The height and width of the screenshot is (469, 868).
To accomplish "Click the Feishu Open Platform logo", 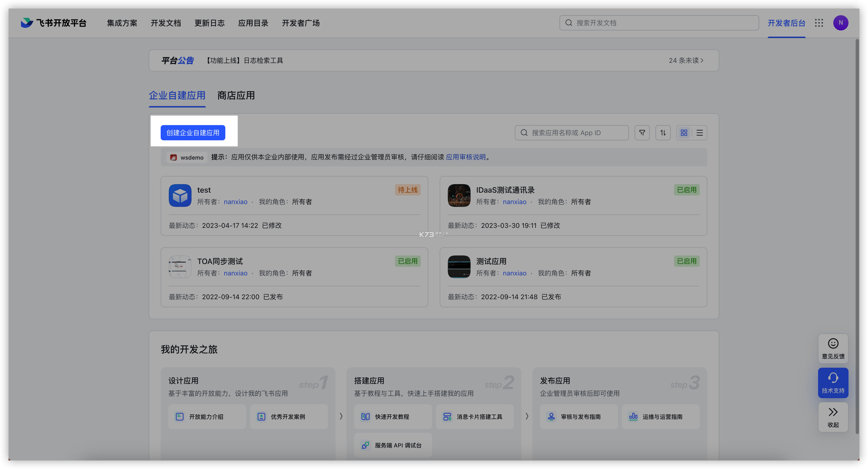I will pos(53,23).
